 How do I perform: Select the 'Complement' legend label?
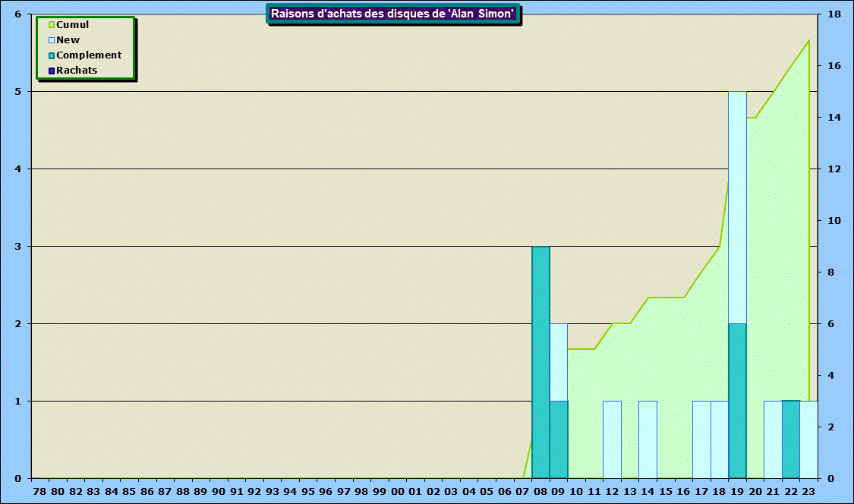click(89, 55)
